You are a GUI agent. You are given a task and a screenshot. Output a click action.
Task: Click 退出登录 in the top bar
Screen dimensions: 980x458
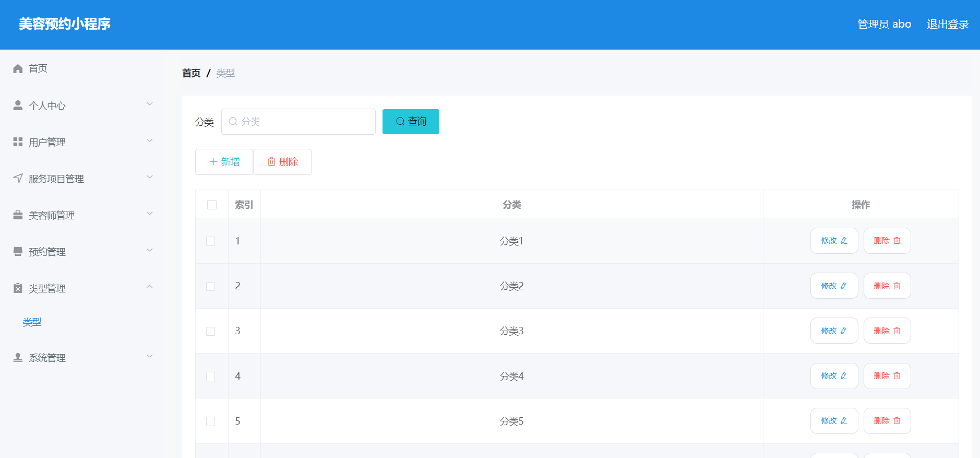pos(948,24)
